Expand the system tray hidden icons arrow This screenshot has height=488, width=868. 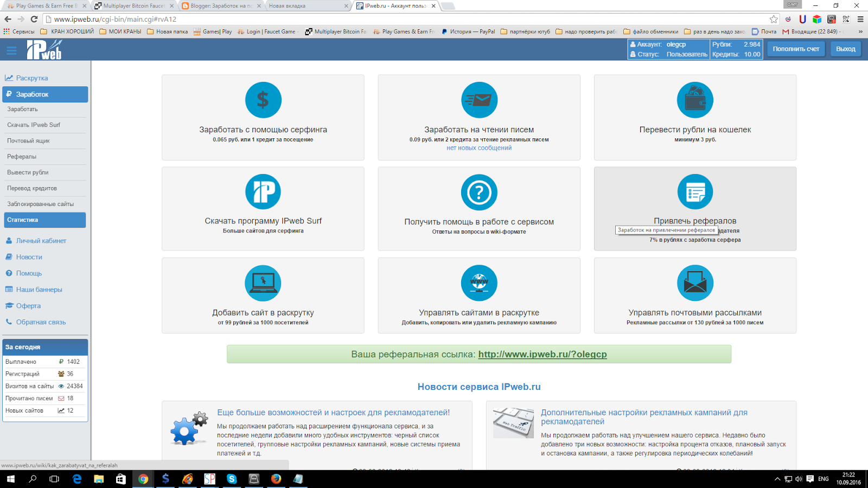point(777,479)
